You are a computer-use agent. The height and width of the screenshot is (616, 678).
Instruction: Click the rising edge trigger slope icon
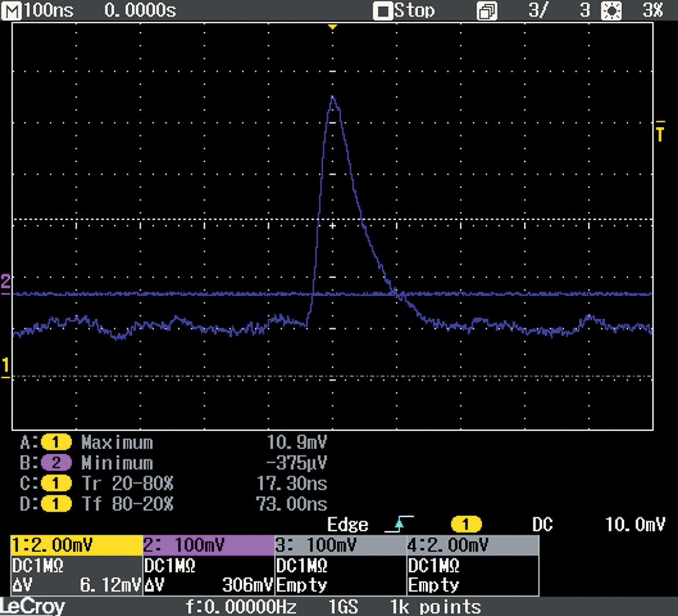[399, 525]
